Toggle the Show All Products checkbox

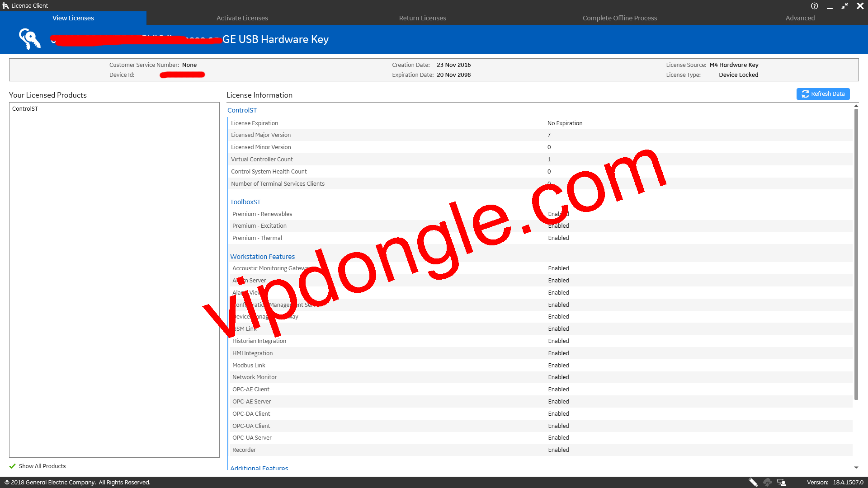tap(14, 466)
